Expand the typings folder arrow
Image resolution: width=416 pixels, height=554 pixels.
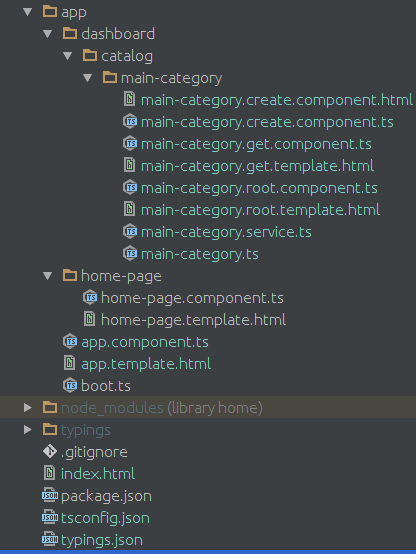click(x=28, y=429)
